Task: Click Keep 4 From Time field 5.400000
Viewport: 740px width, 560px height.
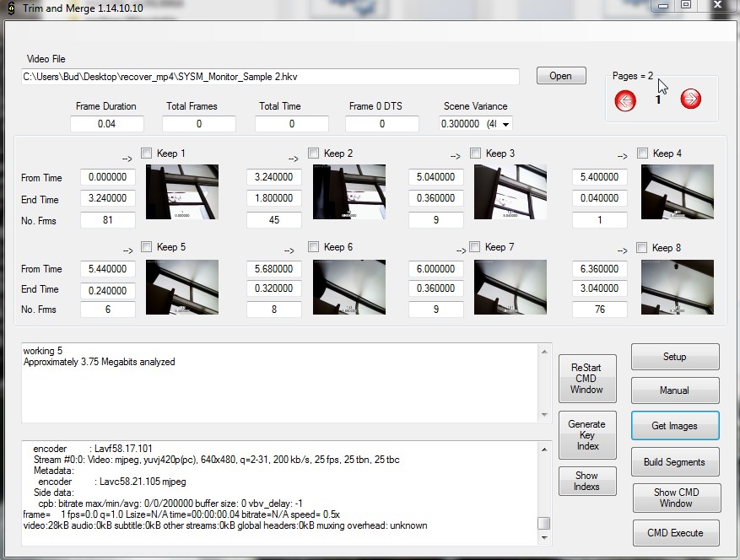Action: point(600,177)
